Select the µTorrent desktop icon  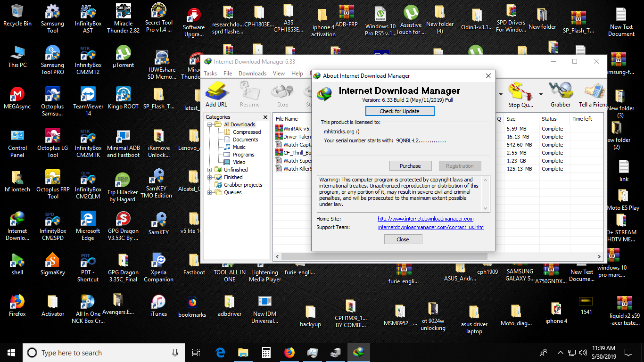(x=123, y=57)
